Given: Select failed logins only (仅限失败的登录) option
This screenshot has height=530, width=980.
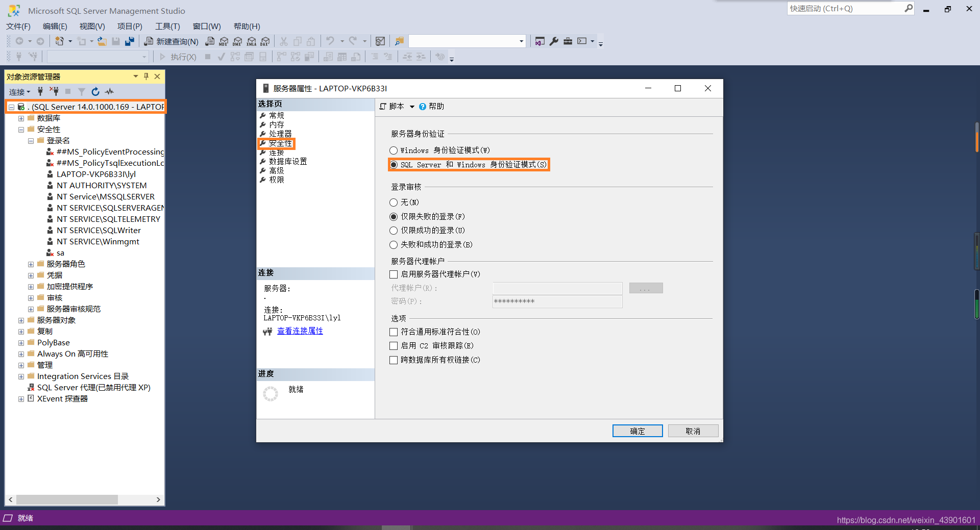Looking at the screenshot, I should pos(394,217).
